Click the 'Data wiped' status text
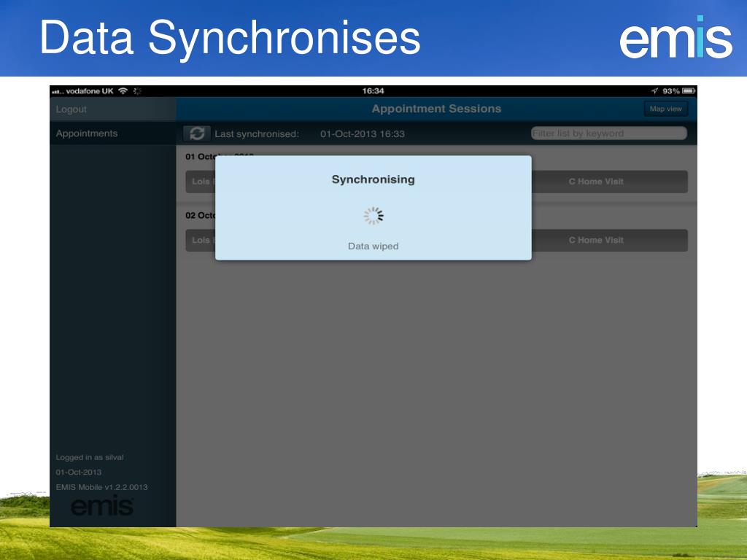 pyautogui.click(x=373, y=246)
